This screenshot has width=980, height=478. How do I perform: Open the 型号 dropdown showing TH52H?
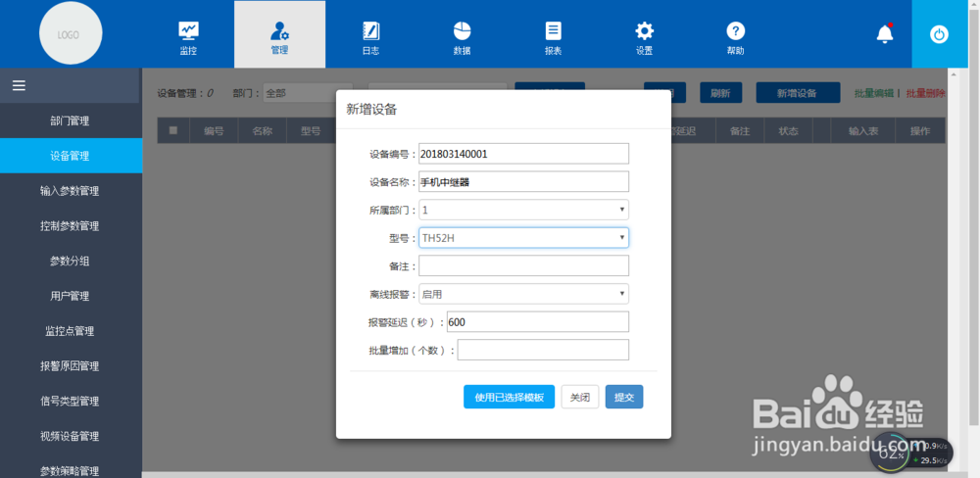click(x=523, y=237)
